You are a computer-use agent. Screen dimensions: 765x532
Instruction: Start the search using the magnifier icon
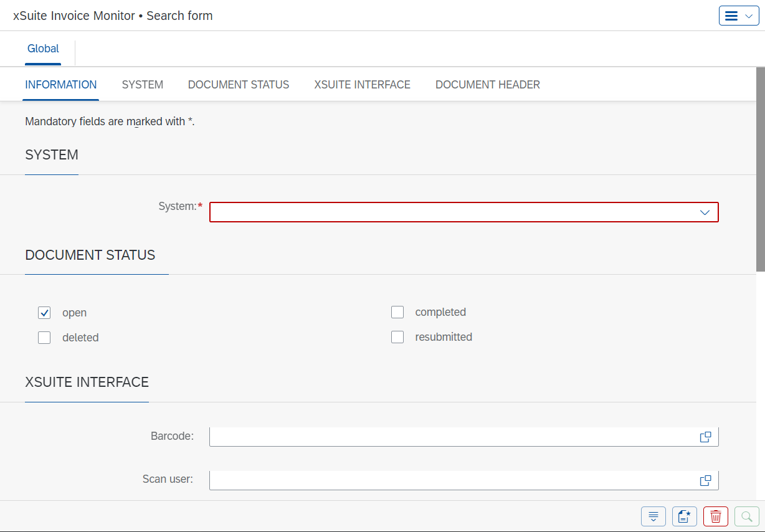(x=746, y=516)
